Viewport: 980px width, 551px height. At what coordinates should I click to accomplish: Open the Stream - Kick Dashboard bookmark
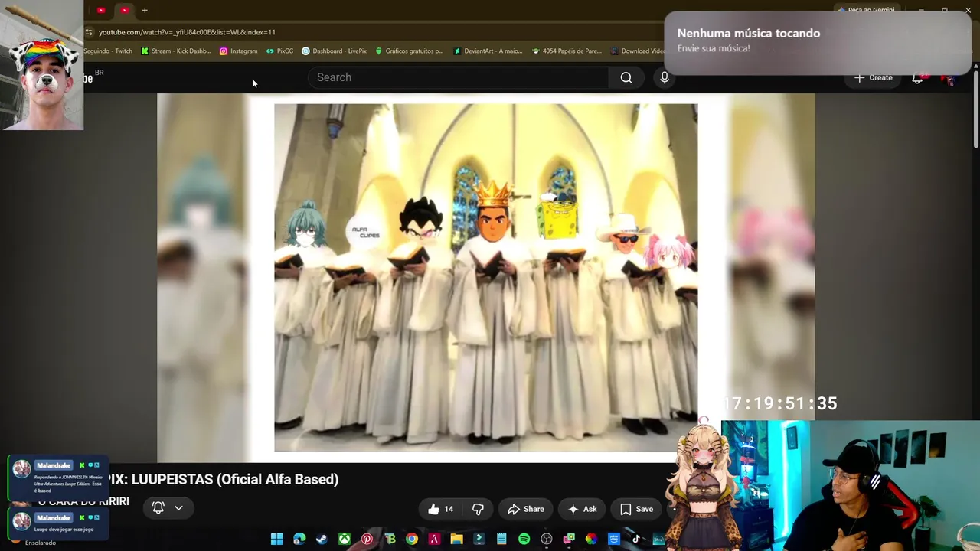176,51
